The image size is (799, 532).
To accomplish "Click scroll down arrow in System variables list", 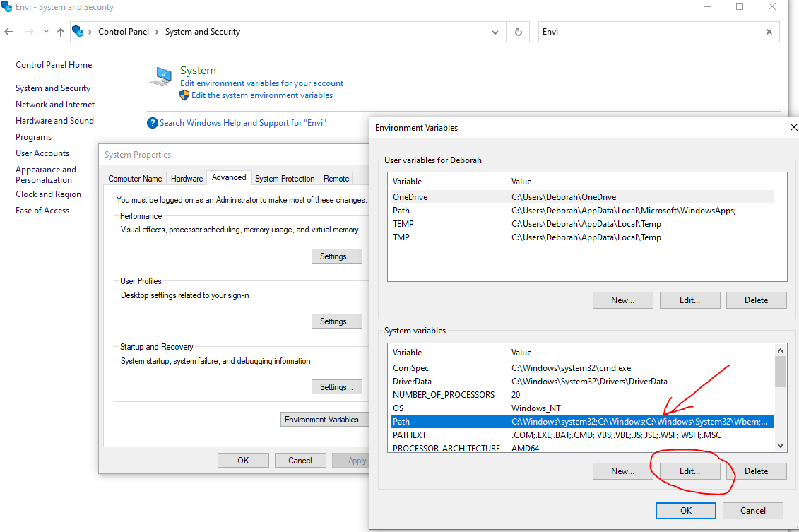I will point(780,445).
